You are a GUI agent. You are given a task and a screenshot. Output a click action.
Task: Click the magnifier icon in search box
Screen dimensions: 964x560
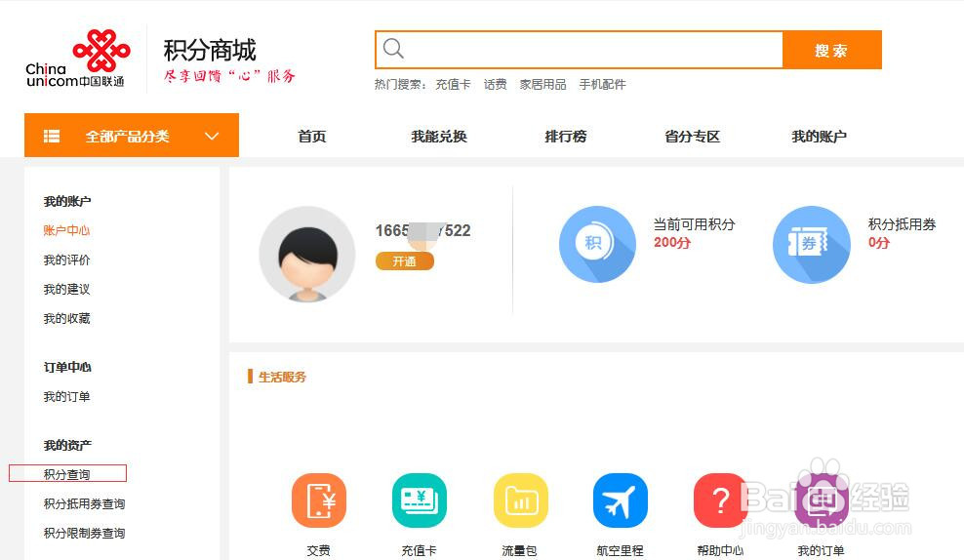click(x=393, y=48)
